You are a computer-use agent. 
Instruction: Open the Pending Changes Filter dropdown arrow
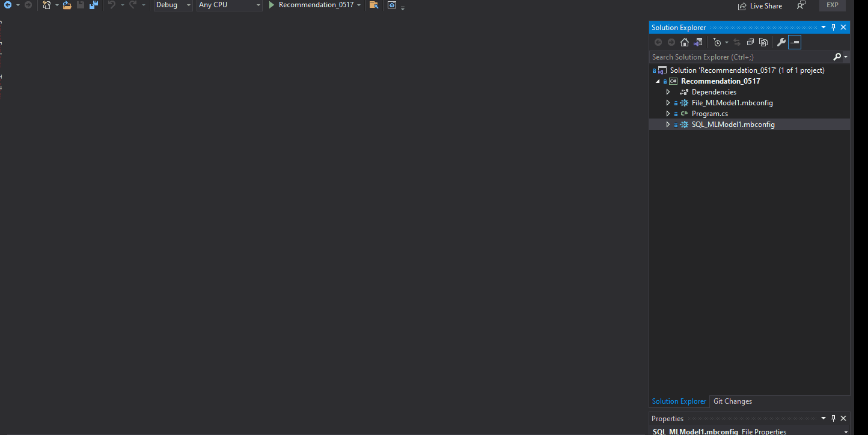(727, 42)
